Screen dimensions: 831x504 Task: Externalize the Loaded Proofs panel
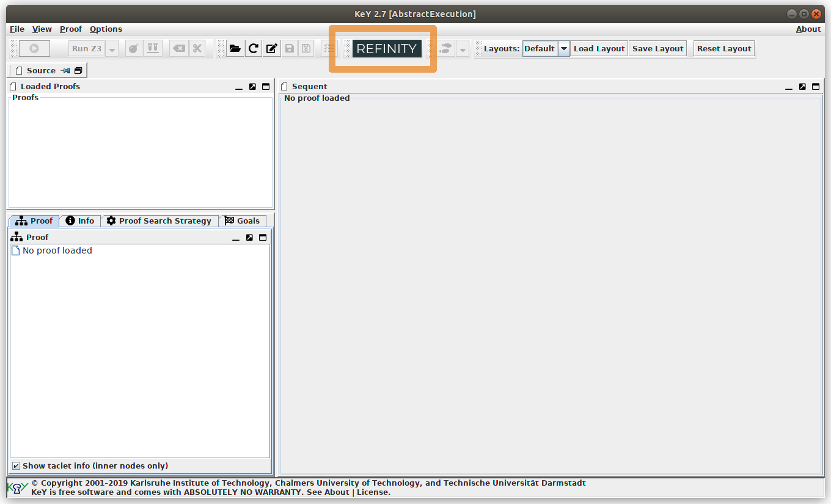click(252, 87)
